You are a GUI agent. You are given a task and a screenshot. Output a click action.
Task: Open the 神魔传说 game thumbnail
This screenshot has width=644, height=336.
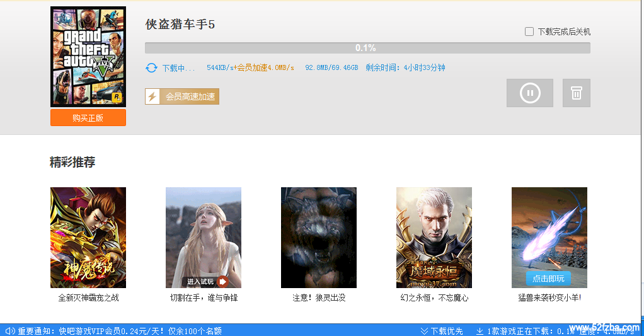(88, 238)
